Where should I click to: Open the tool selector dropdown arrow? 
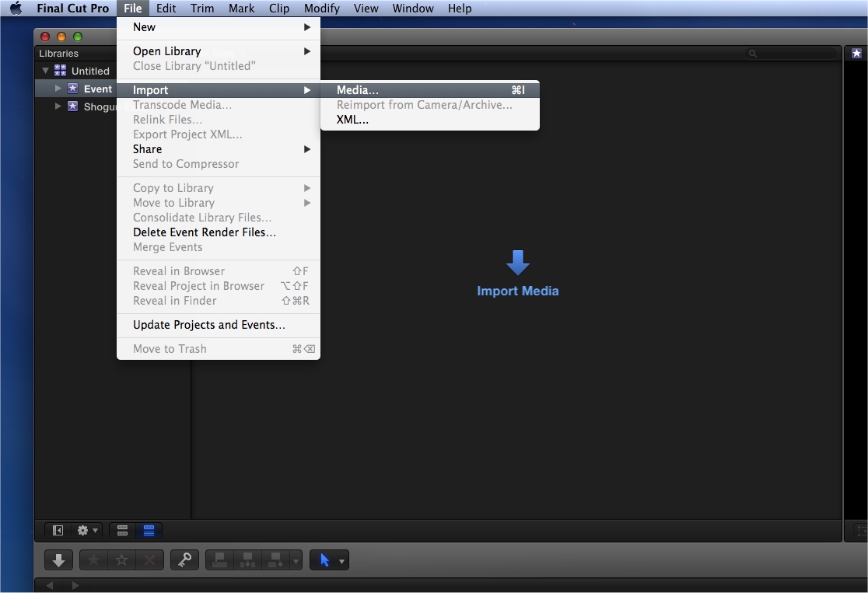342,560
